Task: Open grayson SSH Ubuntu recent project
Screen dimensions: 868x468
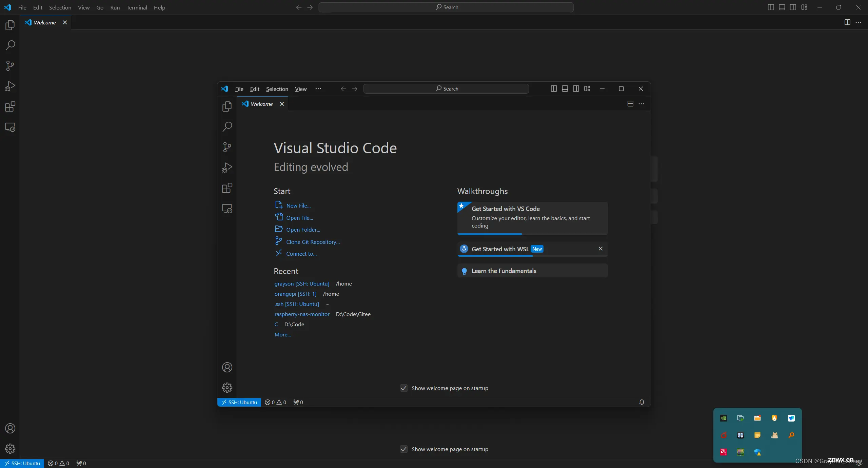Action: [x=301, y=283]
